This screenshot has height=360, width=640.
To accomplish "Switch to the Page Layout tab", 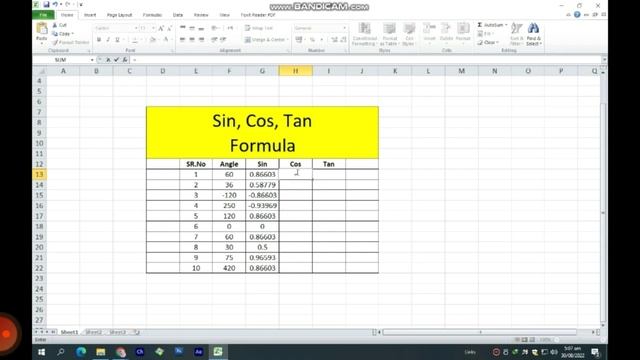I will pos(119,15).
